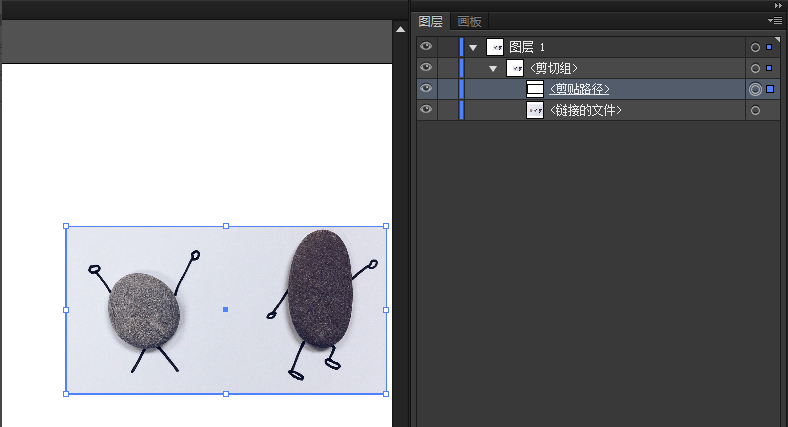
Task: Collapse the 剪切组 group triangle
Action: [x=493, y=68]
